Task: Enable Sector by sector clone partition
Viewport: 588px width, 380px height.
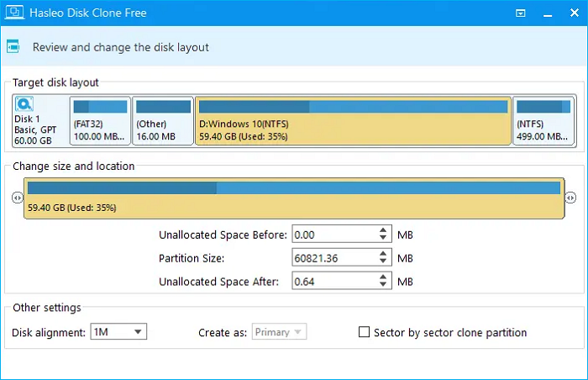Action: (364, 332)
